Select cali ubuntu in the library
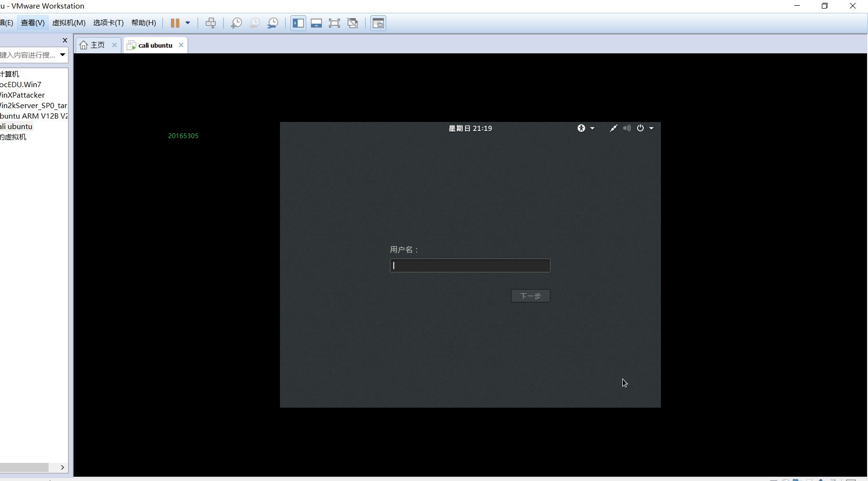 (16, 126)
